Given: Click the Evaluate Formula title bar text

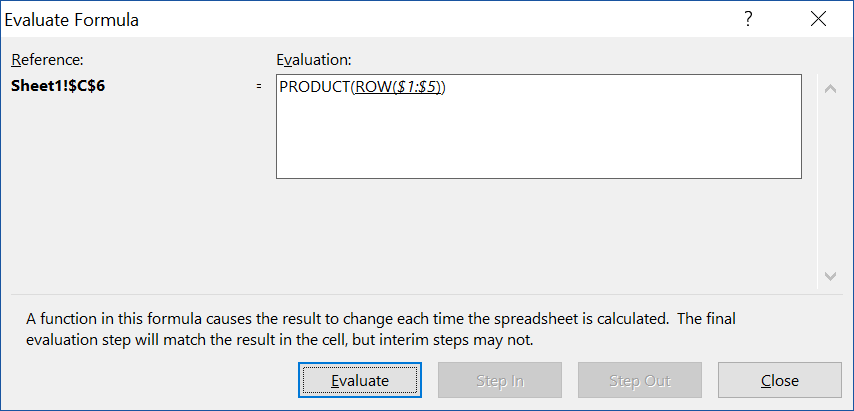Looking at the screenshot, I should pos(73,19).
